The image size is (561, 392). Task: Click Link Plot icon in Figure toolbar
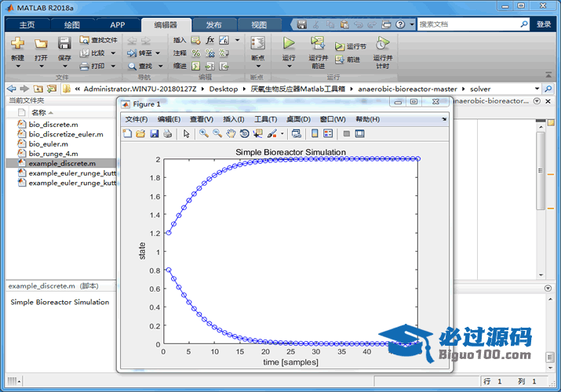297,133
